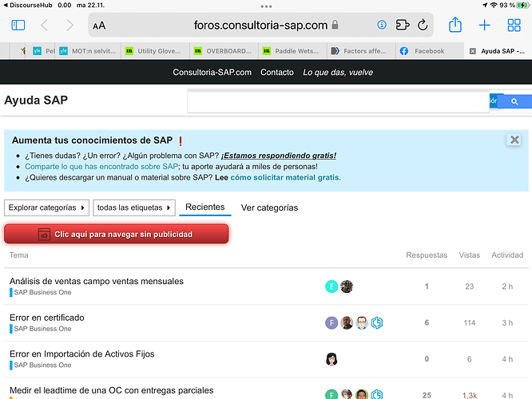The image size is (532, 399).
Task: Click the search magnifier button
Action: click(x=514, y=101)
